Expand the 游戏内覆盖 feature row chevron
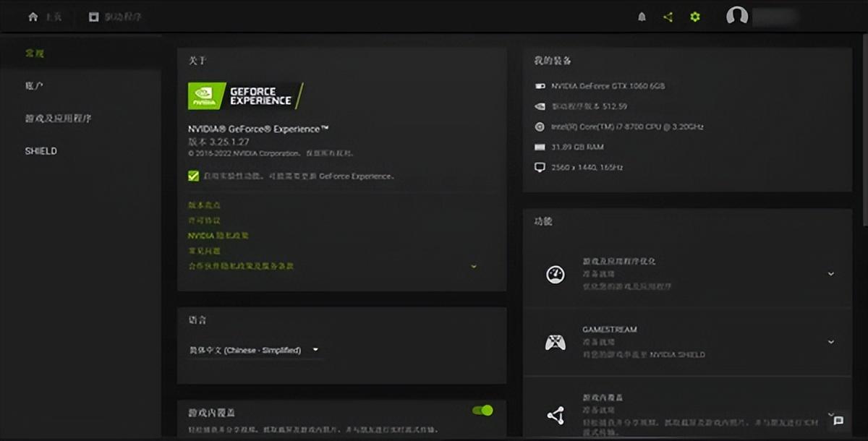Screen dimensions: 868x441 830,414
